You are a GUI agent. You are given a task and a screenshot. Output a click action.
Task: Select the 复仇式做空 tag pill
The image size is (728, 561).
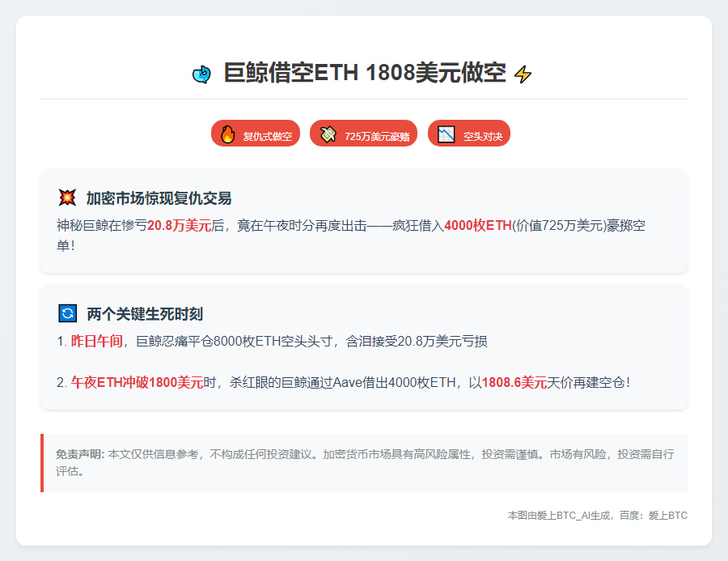click(x=256, y=134)
